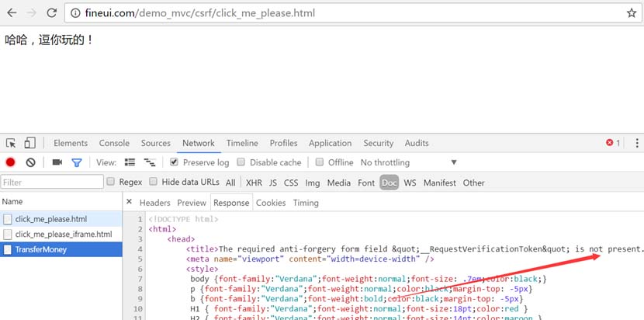Activate the inspect element picker icon

[11, 143]
